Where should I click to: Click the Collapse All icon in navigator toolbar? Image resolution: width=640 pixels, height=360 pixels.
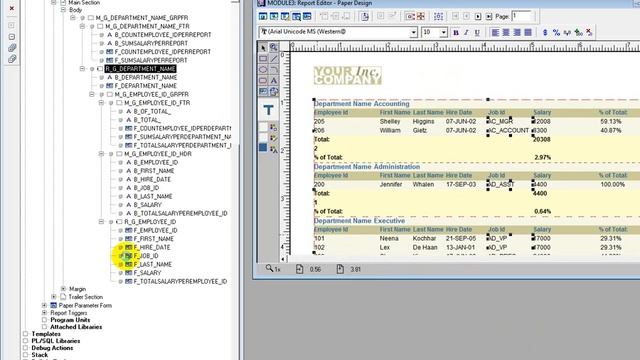point(12,59)
